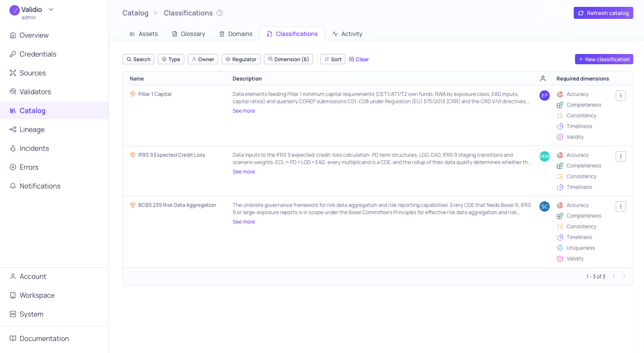Open the help icon beside Classifications heading
The height and width of the screenshot is (353, 644).
[220, 13]
